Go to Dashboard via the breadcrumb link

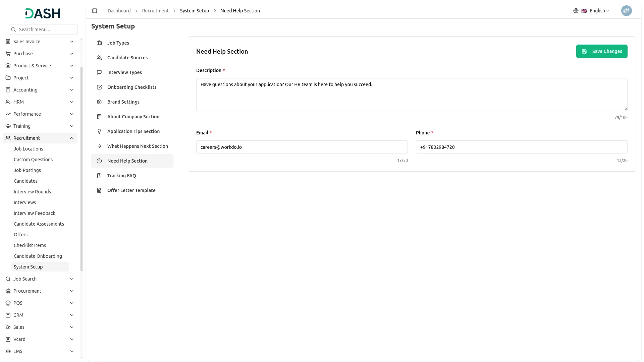119,11
